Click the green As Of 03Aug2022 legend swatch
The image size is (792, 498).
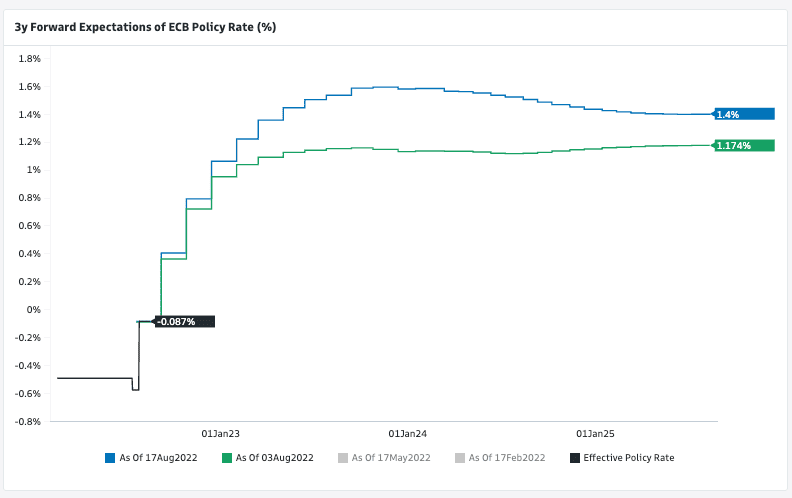click(227, 458)
